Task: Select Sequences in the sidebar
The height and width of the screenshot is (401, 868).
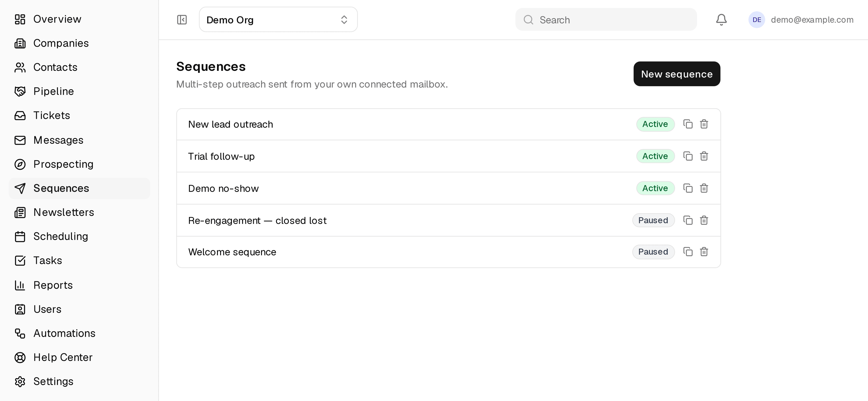Action: (80, 188)
